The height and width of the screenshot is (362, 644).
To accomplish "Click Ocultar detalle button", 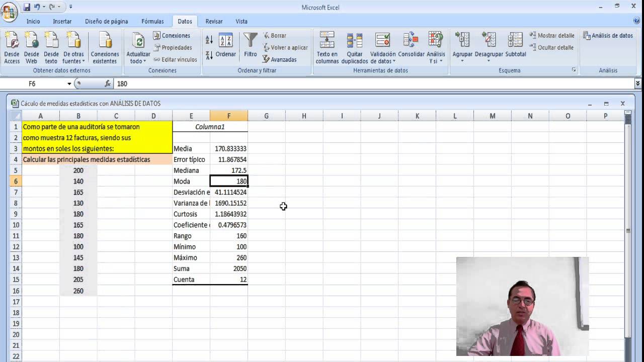I will click(551, 47).
